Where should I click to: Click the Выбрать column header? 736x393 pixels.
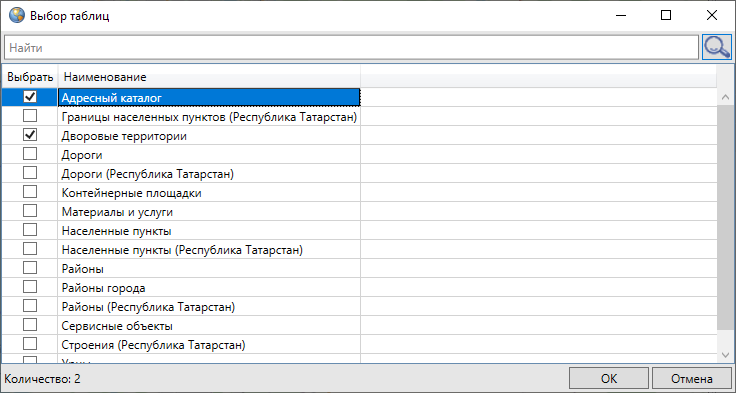(x=30, y=77)
